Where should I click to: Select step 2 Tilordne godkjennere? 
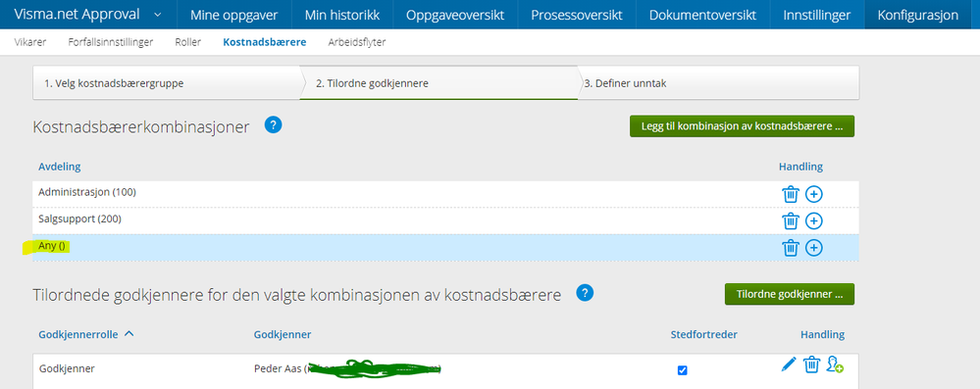coord(438,82)
